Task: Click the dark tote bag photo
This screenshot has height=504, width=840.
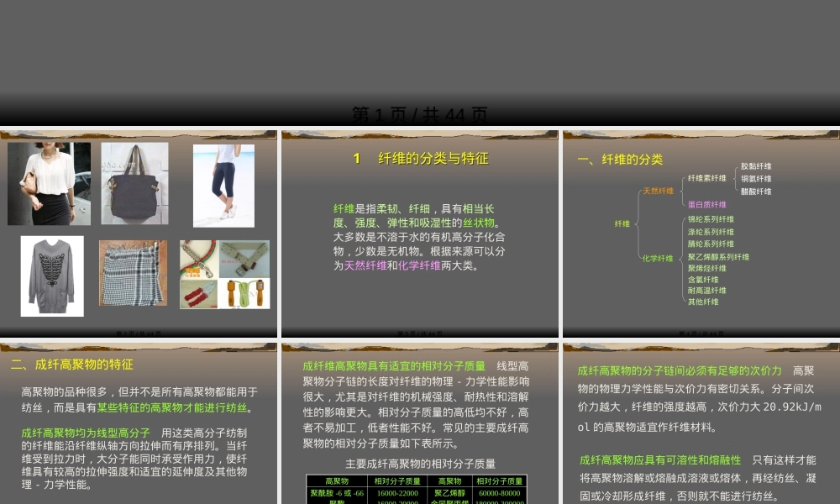Action: pos(134,183)
